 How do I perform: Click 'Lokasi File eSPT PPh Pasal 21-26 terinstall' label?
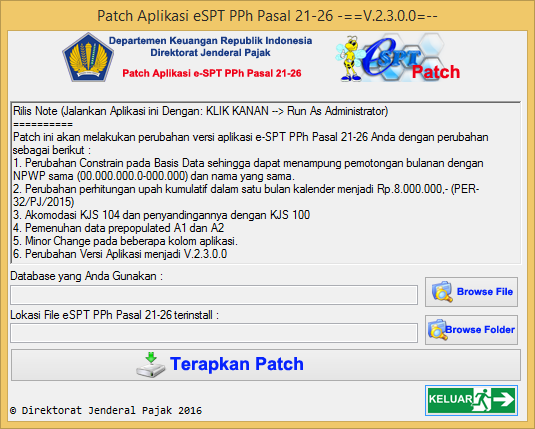(114, 315)
